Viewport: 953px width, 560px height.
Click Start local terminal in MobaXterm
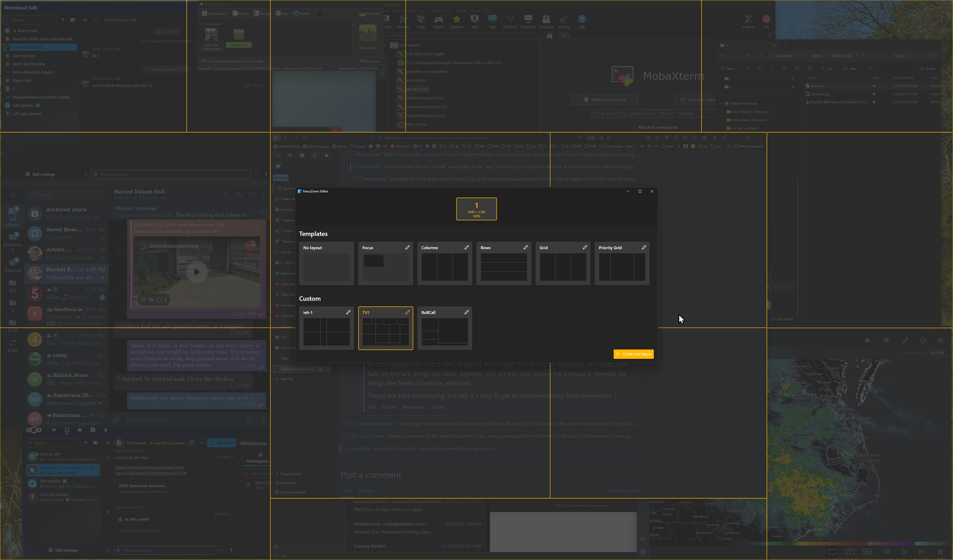pyautogui.click(x=604, y=100)
